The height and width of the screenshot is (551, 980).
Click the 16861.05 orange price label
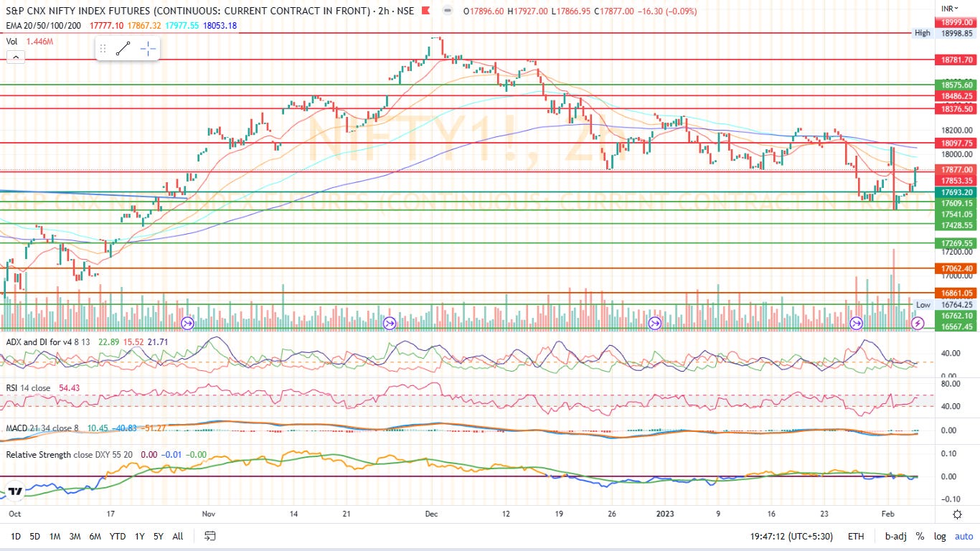[956, 293]
